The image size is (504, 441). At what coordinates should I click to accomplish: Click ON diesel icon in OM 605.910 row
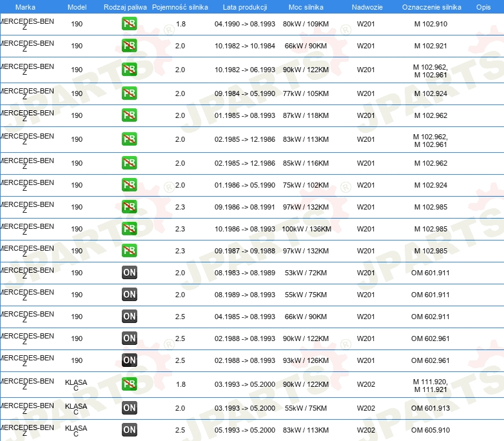coord(130,430)
